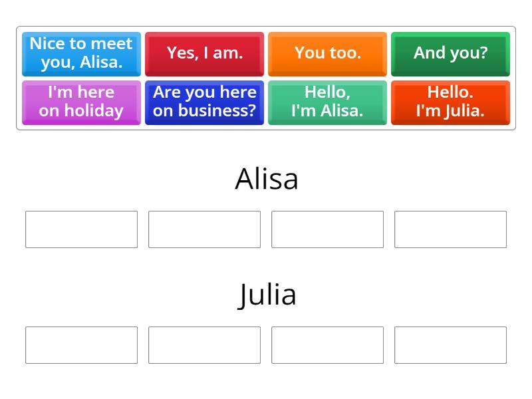Click the second empty slot under Julia
This screenshot has height=399, width=532.
click(x=204, y=344)
